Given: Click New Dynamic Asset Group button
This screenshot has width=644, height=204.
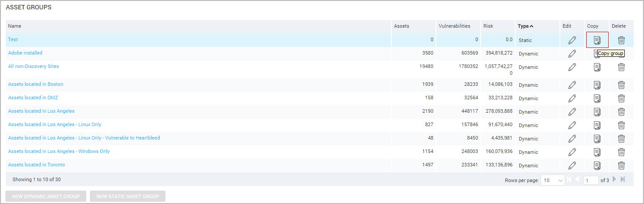Looking at the screenshot, I should tap(46, 196).
